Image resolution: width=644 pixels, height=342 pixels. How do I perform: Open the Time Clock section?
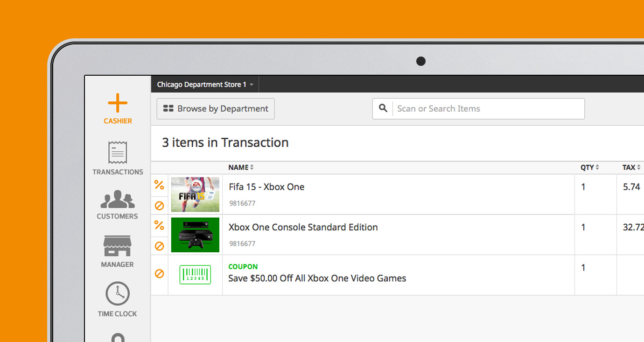click(x=118, y=299)
